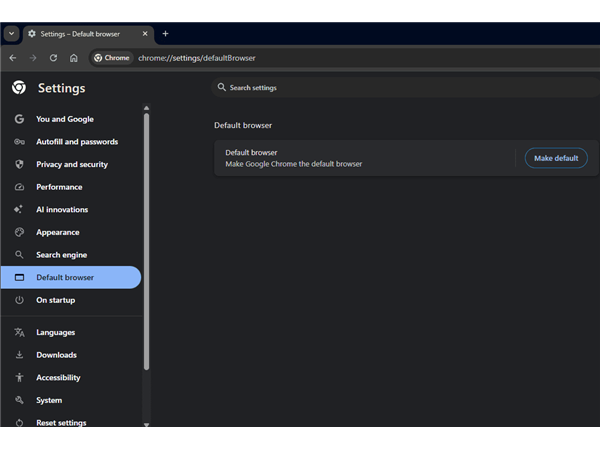Click the download arrow icon
The width and height of the screenshot is (600, 450).
(x=19, y=355)
